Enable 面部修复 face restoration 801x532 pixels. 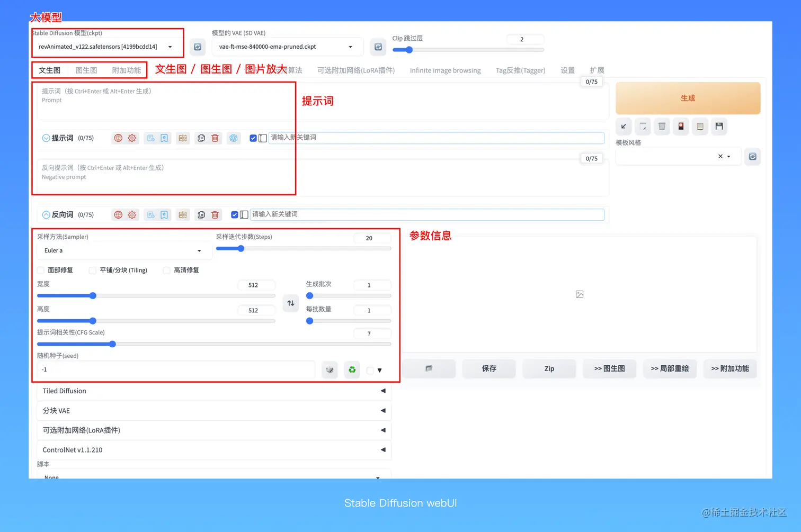(40, 270)
